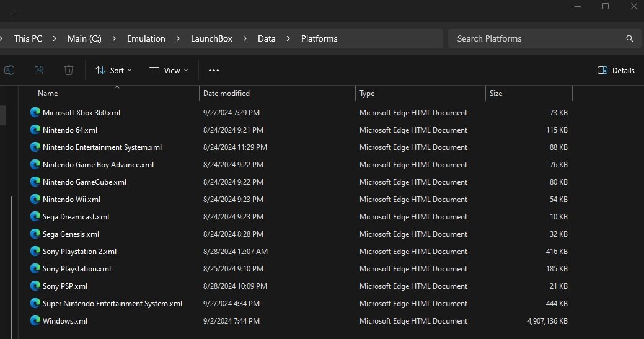644x339 pixels.
Task: Click the Edge icon beside Sony PSP.xml
Action: pyautogui.click(x=35, y=286)
